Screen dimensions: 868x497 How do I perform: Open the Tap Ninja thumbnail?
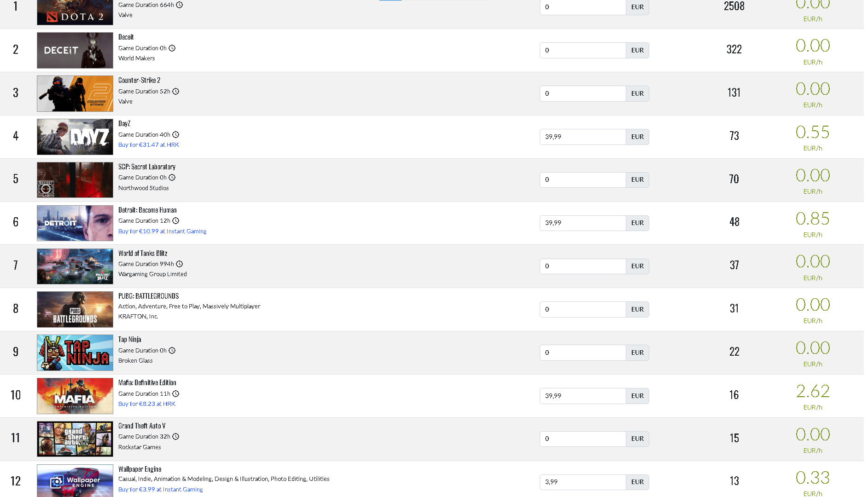[75, 353]
